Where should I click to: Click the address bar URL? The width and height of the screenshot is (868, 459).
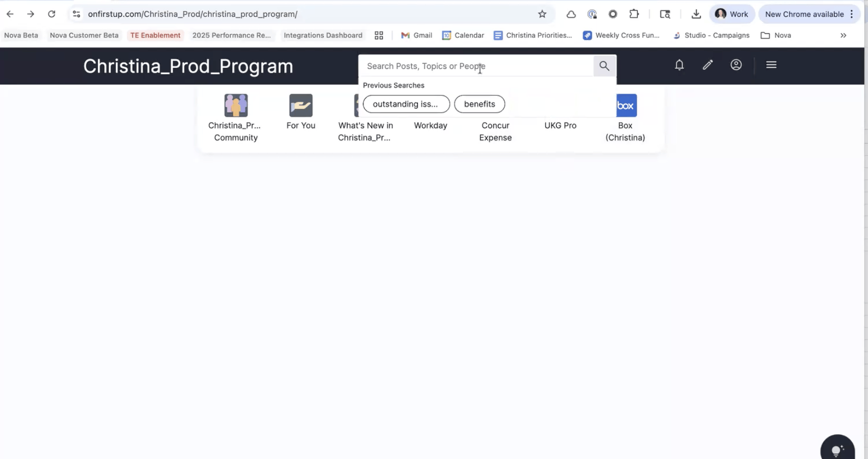192,14
